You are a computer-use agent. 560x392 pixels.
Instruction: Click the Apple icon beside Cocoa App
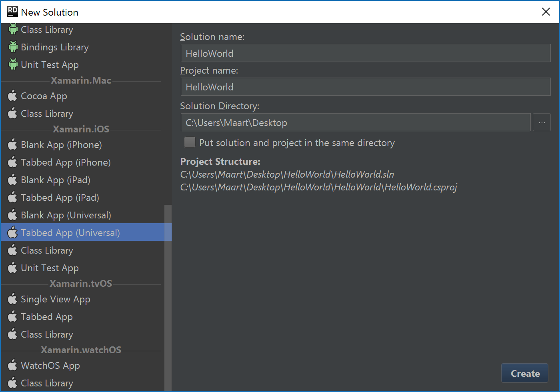click(x=13, y=96)
